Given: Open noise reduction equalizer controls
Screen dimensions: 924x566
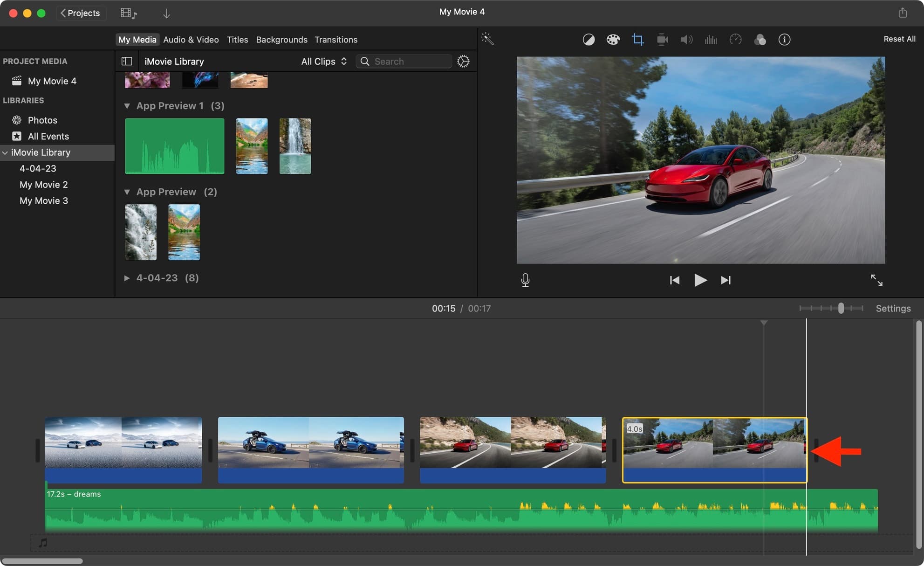Looking at the screenshot, I should (711, 40).
